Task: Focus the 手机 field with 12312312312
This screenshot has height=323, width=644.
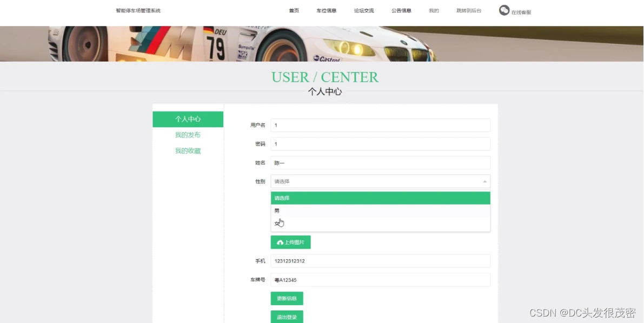Action: tap(380, 261)
